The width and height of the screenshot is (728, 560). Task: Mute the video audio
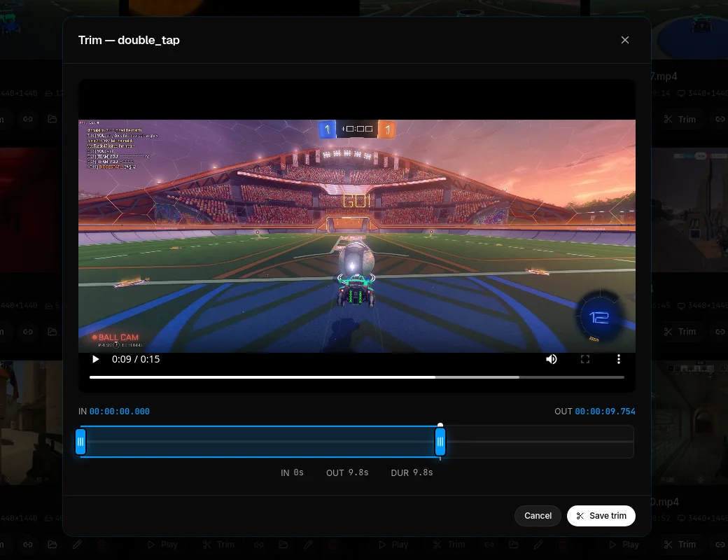tap(551, 359)
